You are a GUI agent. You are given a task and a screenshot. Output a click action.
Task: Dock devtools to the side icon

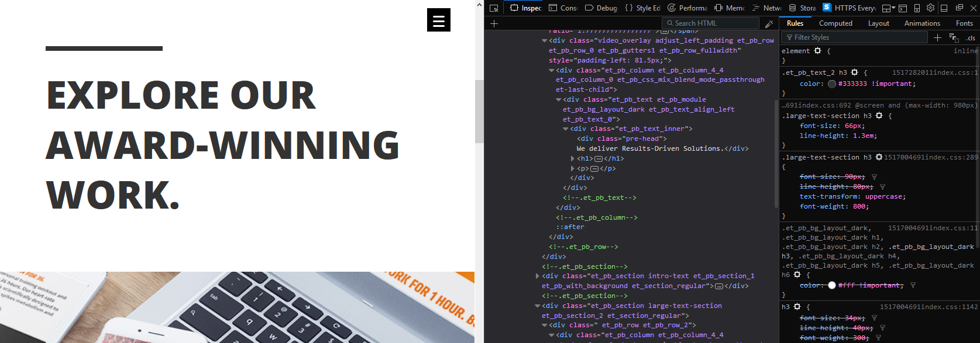point(944,8)
